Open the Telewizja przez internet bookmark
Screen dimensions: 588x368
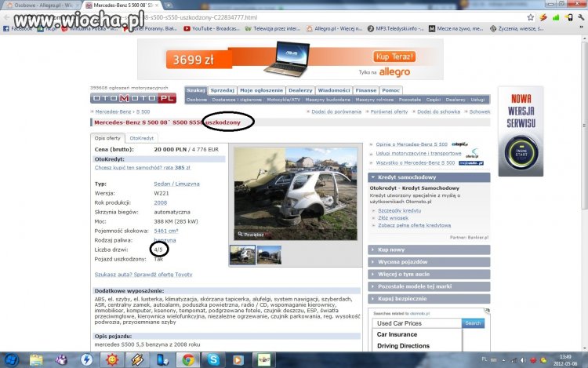tap(273, 28)
